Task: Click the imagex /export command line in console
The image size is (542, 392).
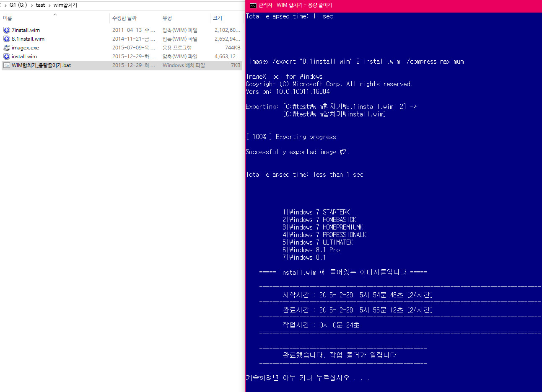Action: pyautogui.click(x=357, y=62)
